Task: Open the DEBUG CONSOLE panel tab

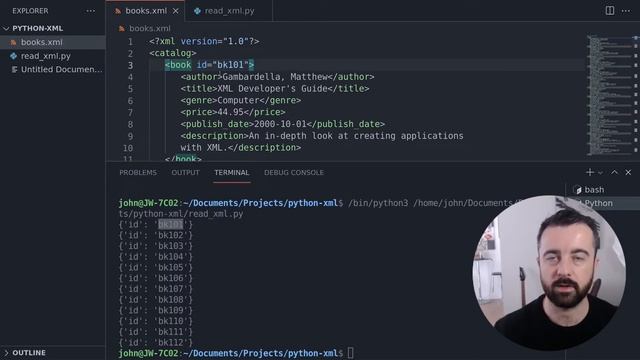Action: pyautogui.click(x=294, y=173)
